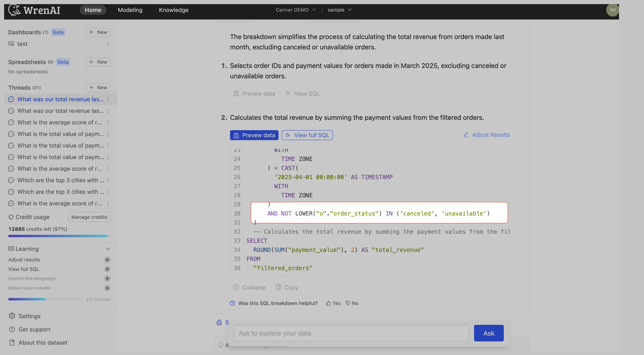Click the help icon beside SQL breakdown question

[232, 303]
